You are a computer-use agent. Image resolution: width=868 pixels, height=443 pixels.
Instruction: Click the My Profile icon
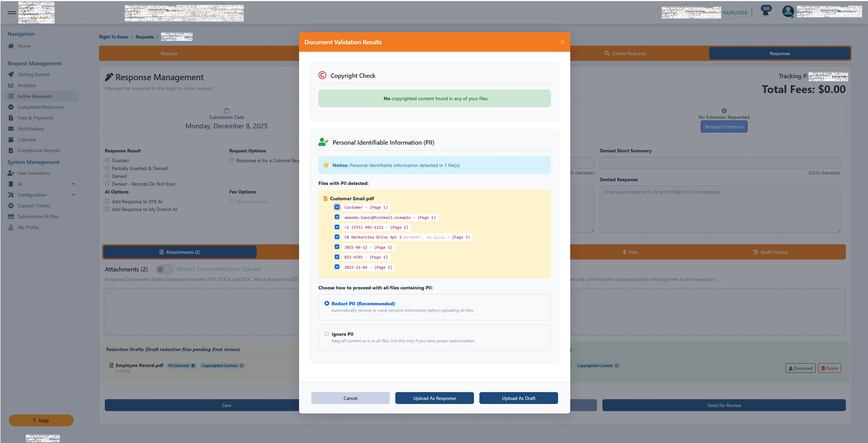coord(11,227)
